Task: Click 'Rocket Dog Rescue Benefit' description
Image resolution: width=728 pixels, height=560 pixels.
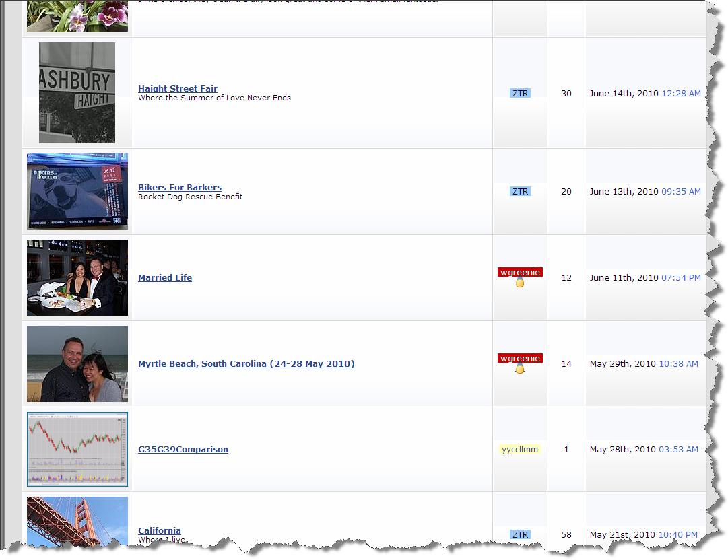Action: click(x=191, y=197)
